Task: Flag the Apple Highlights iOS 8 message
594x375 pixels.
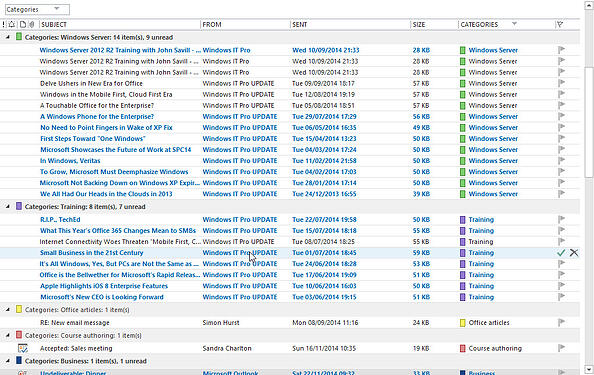Action: (x=561, y=285)
